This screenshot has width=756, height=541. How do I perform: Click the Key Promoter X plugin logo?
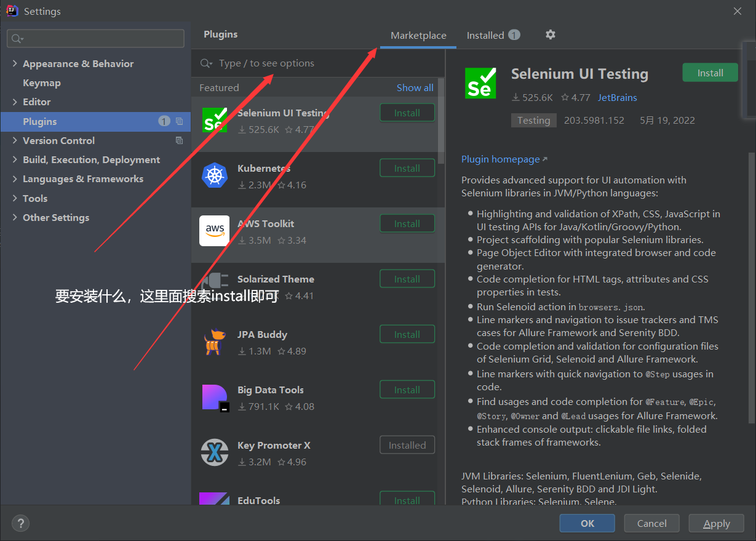tap(215, 453)
